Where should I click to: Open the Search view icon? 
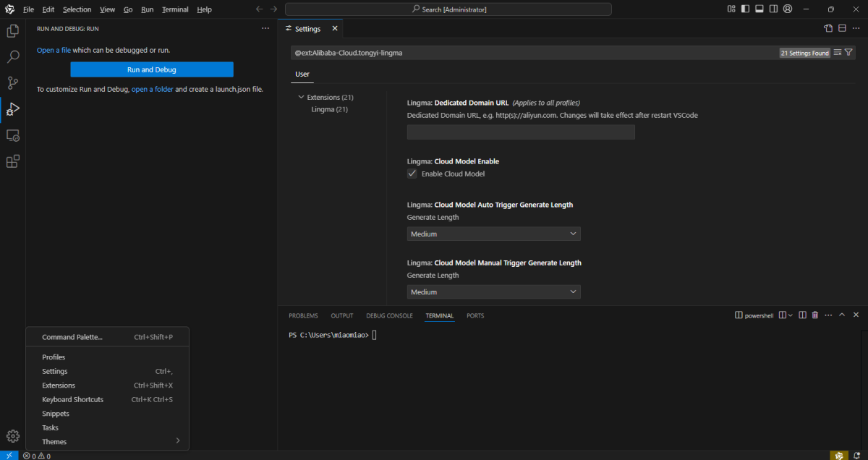[x=12, y=56]
